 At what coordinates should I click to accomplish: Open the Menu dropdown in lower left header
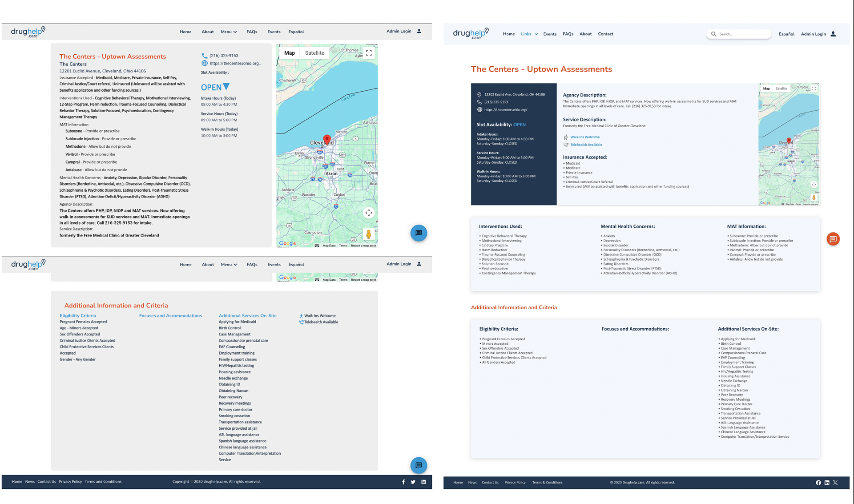(x=229, y=264)
